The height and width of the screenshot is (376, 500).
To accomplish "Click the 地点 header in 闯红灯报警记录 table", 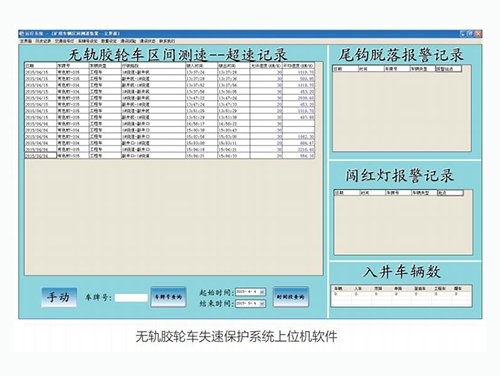I will tap(450, 193).
